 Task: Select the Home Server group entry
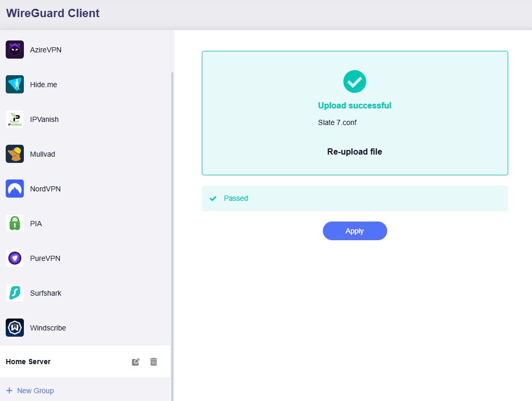(x=29, y=362)
